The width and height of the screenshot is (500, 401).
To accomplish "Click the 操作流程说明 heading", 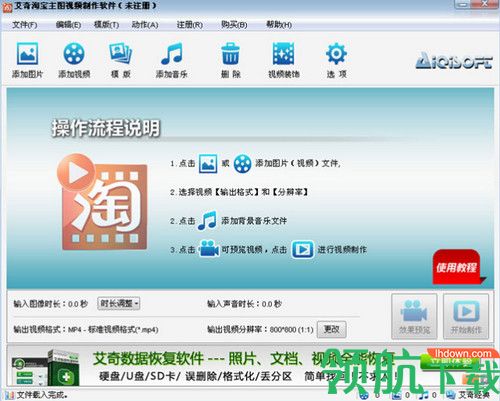I will point(106,128).
